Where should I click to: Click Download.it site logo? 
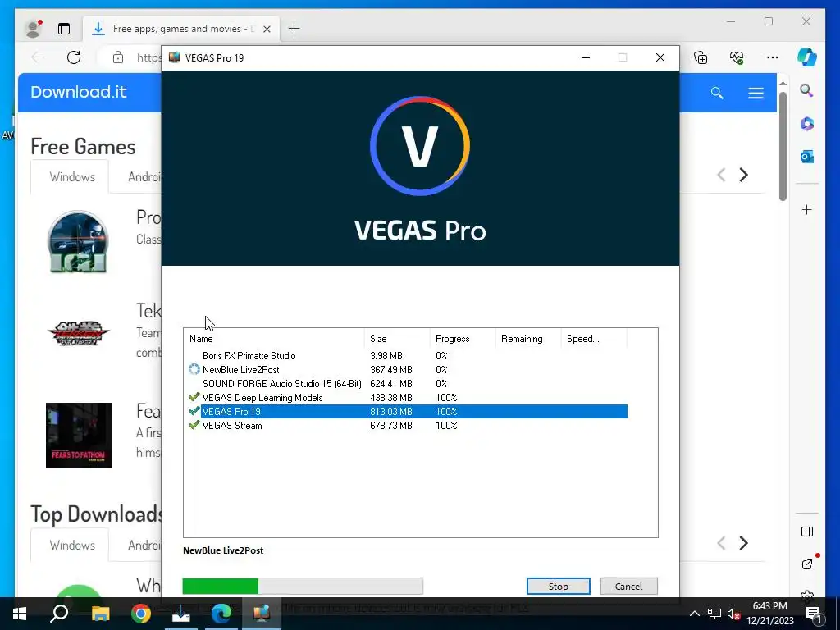point(79,92)
